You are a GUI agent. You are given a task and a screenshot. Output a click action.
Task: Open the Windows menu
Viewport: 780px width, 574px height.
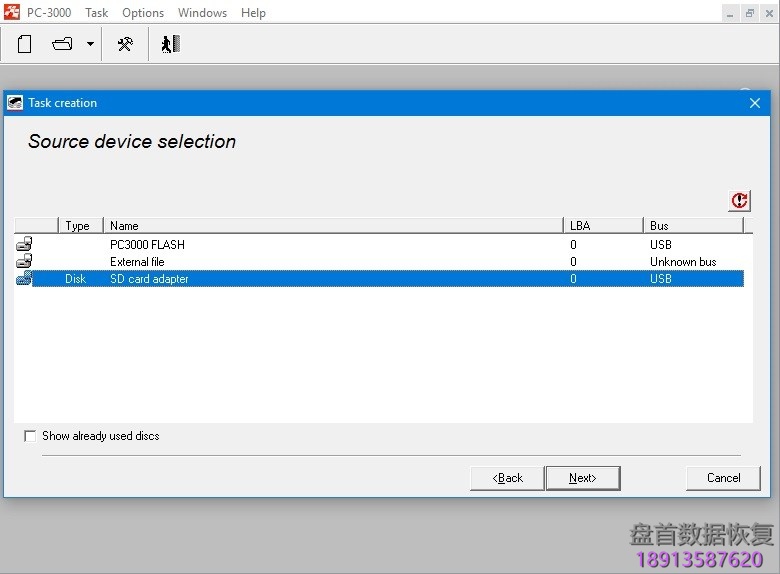click(x=202, y=13)
